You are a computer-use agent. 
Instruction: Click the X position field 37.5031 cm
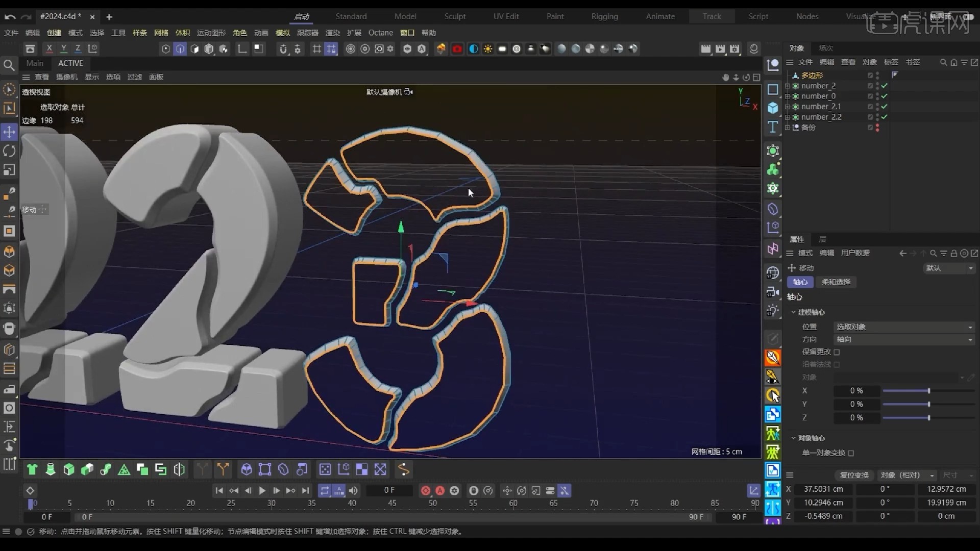point(823,489)
